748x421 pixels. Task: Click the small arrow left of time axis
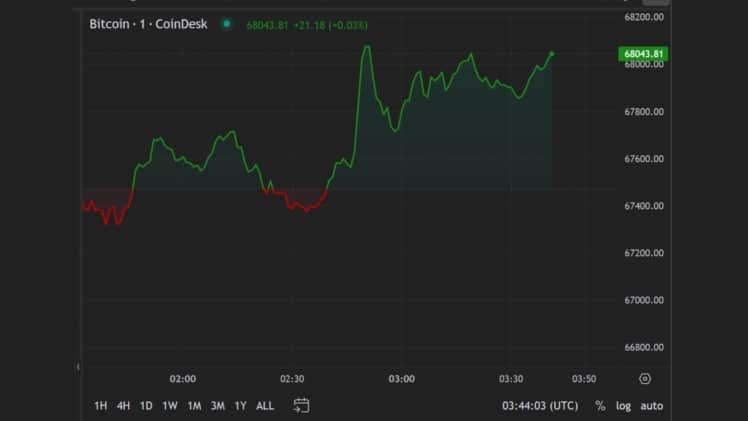click(78, 367)
